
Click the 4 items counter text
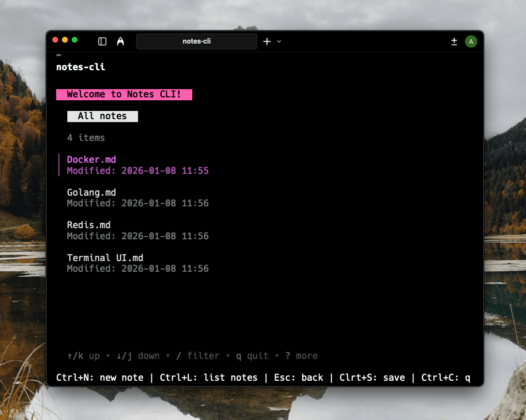point(86,138)
